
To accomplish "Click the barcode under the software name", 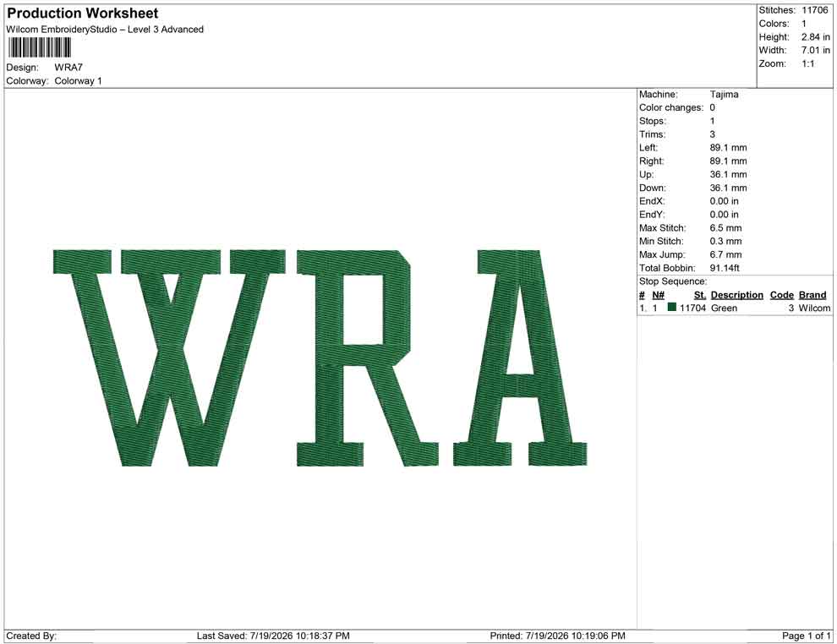I will (x=40, y=48).
